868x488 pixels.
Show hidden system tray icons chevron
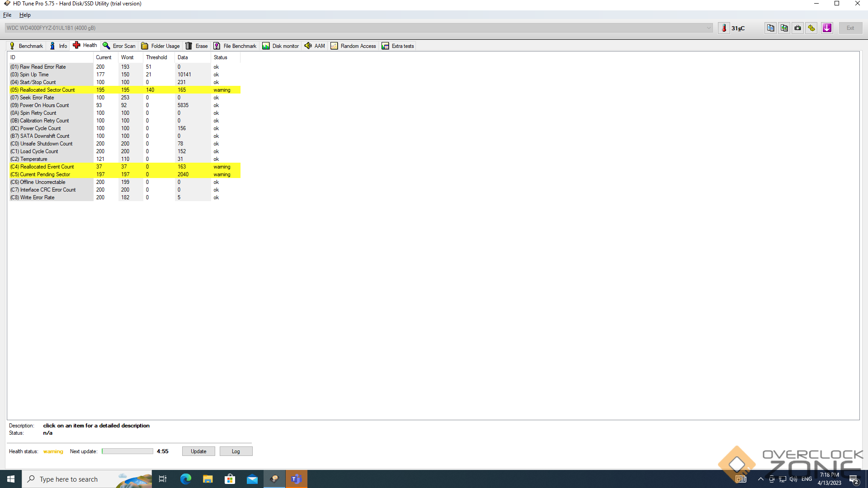coord(760,479)
